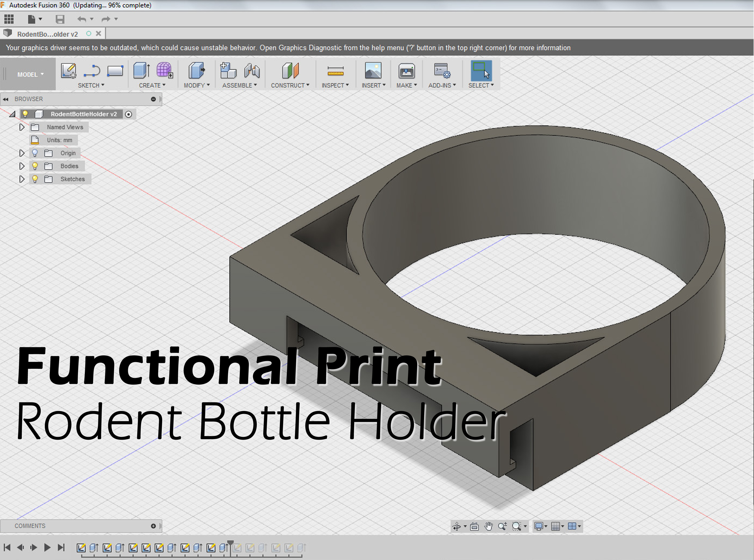Click the Insert image icon
The height and width of the screenshot is (560, 754).
click(373, 70)
